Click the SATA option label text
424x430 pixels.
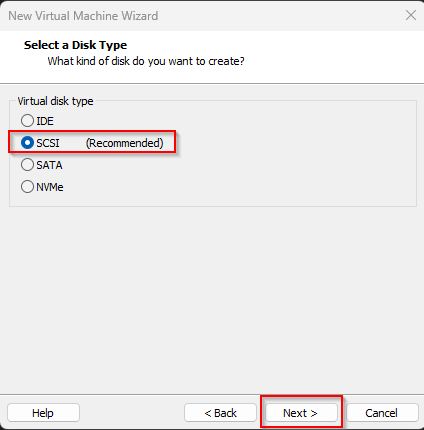click(49, 165)
